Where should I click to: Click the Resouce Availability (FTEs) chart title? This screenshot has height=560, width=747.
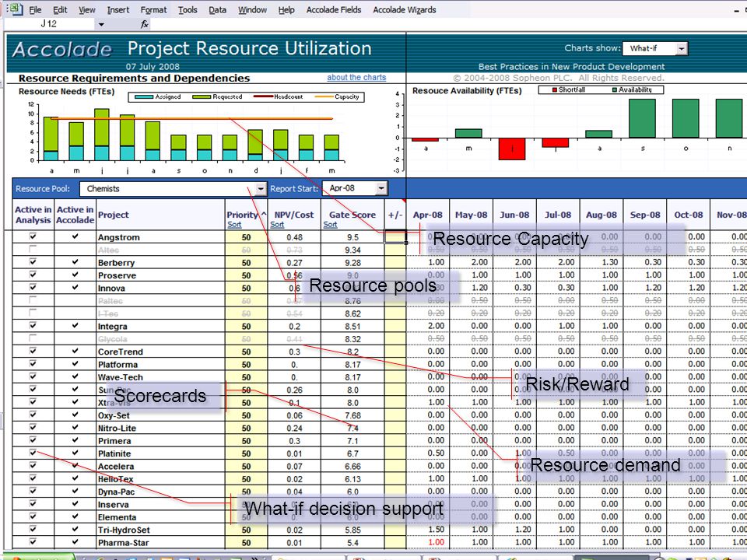(x=467, y=90)
